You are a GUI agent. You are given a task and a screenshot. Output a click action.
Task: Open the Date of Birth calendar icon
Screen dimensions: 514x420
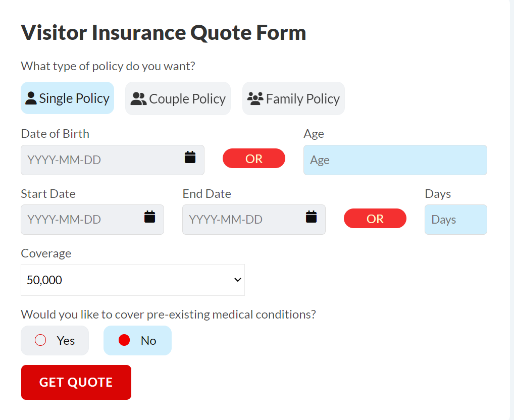point(190,157)
